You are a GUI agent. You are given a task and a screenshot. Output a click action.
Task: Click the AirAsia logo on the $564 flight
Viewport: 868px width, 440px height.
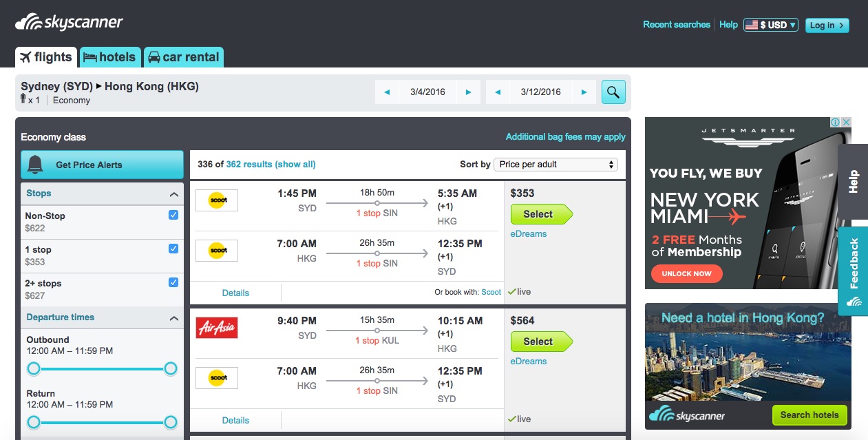217,328
